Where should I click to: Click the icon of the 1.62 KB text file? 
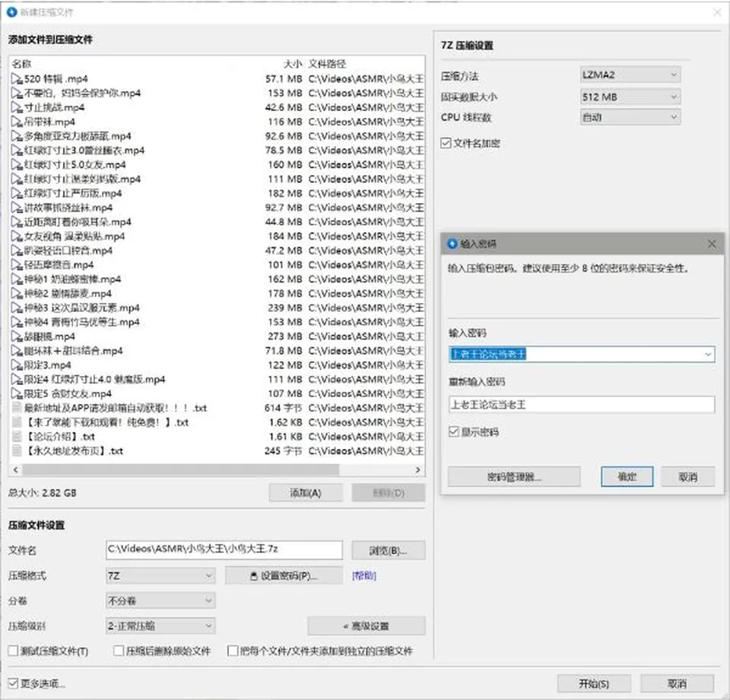tap(17, 422)
